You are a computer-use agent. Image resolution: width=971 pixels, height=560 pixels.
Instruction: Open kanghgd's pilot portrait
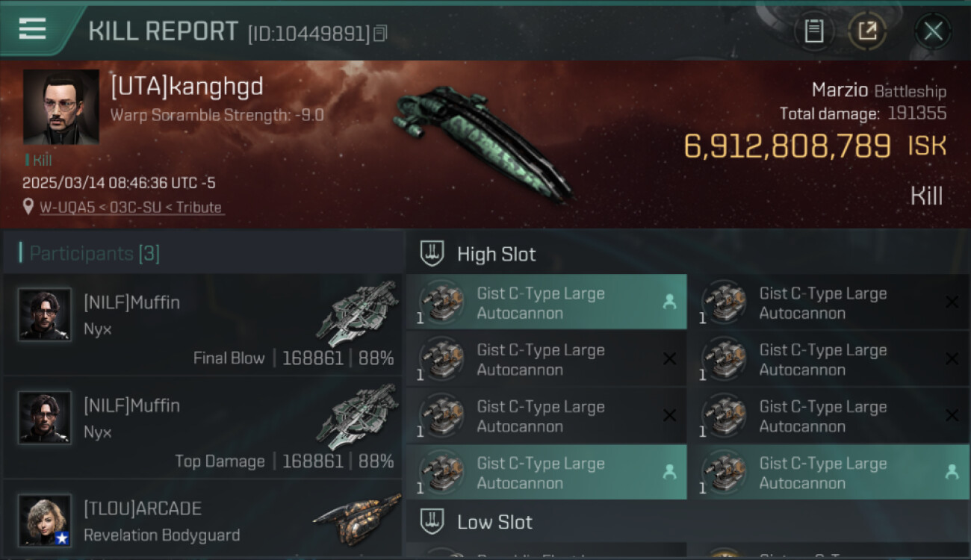pos(61,107)
